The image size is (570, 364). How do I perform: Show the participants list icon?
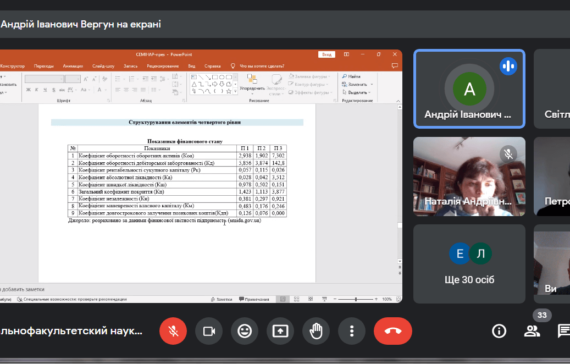click(x=531, y=331)
